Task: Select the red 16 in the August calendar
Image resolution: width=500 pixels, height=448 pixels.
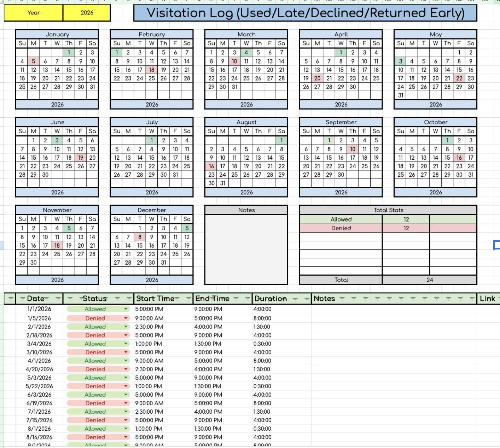Action: coord(211,166)
